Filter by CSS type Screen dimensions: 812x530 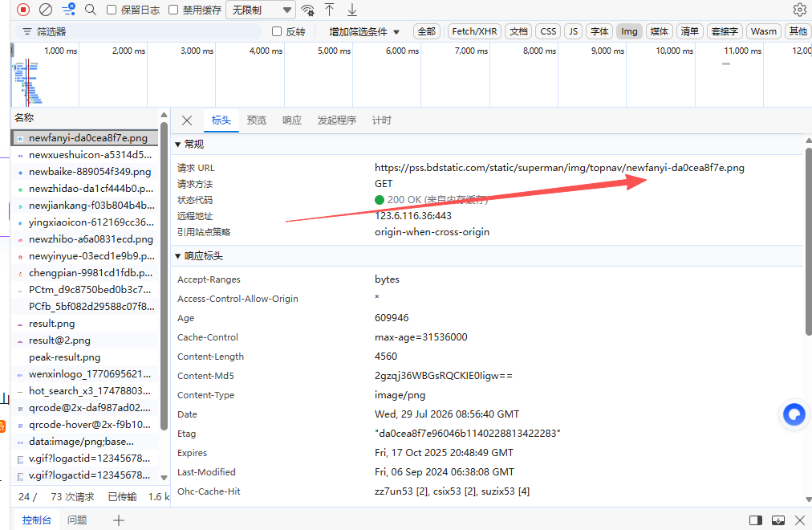548,31
